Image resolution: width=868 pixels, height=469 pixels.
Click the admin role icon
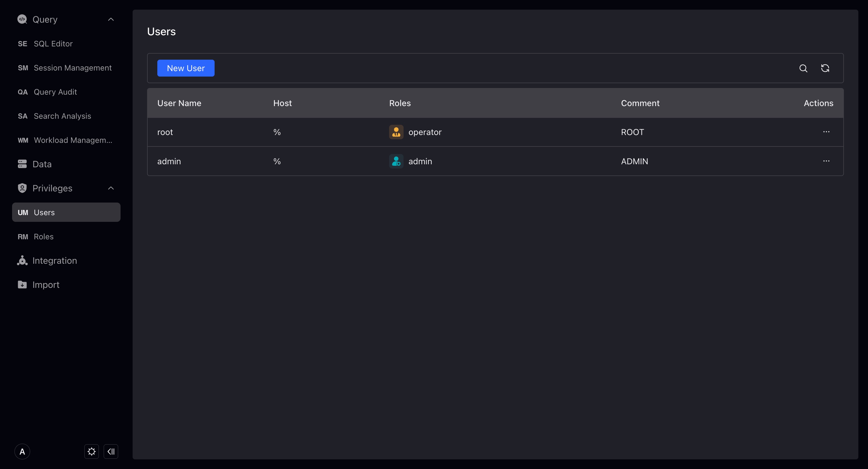coord(396,161)
